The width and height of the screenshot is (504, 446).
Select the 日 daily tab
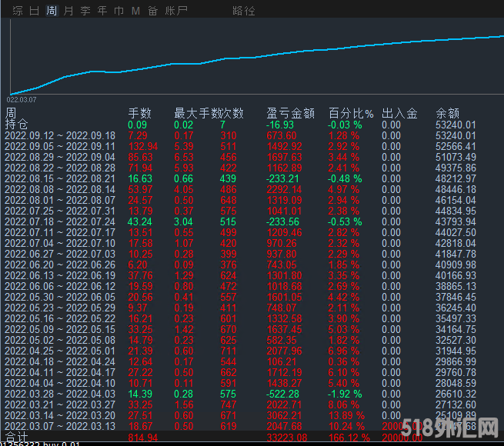pyautogui.click(x=35, y=11)
